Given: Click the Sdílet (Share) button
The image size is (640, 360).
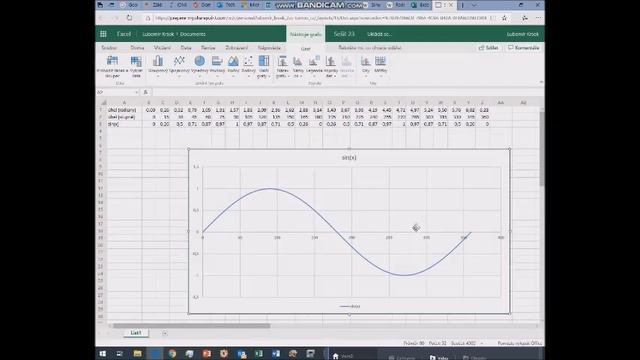Looking at the screenshot, I should (489, 48).
